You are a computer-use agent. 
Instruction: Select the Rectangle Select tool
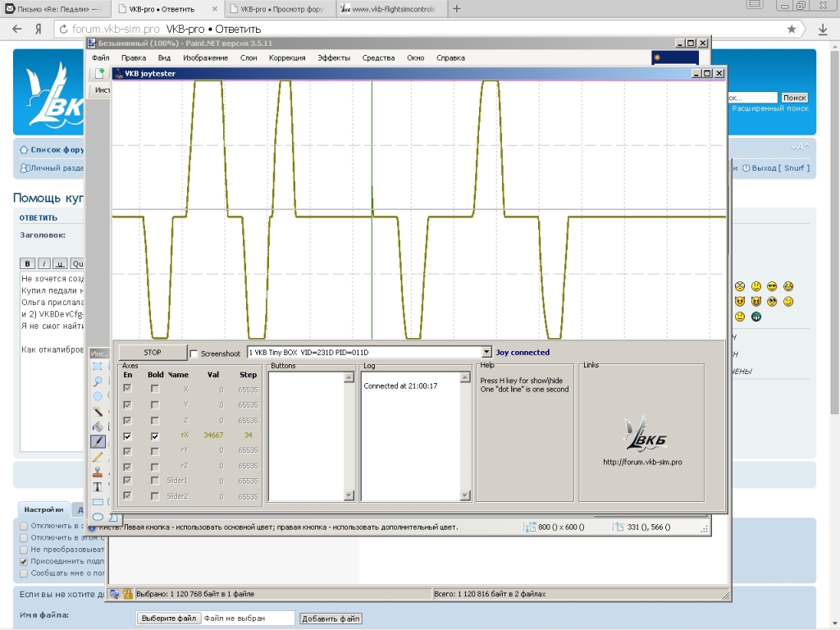click(x=98, y=367)
